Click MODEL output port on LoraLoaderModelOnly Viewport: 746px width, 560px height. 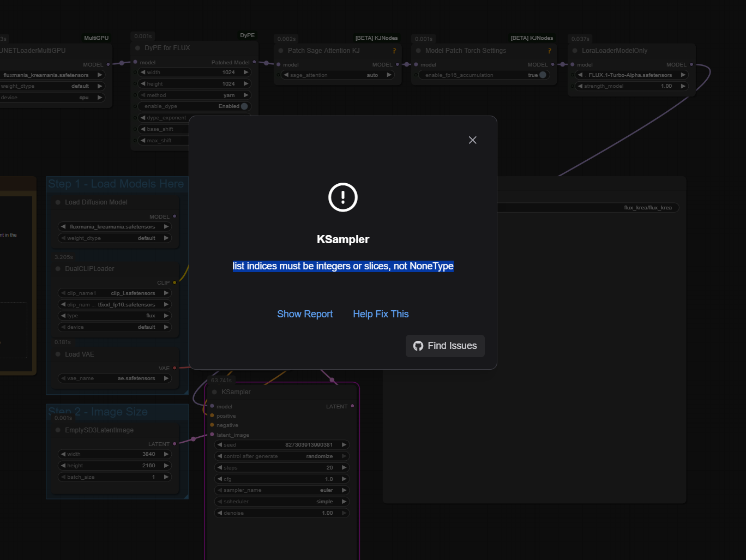(x=691, y=64)
